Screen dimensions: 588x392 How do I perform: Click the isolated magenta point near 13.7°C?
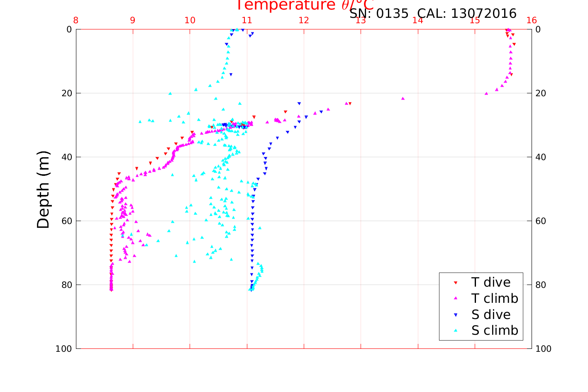click(x=403, y=98)
